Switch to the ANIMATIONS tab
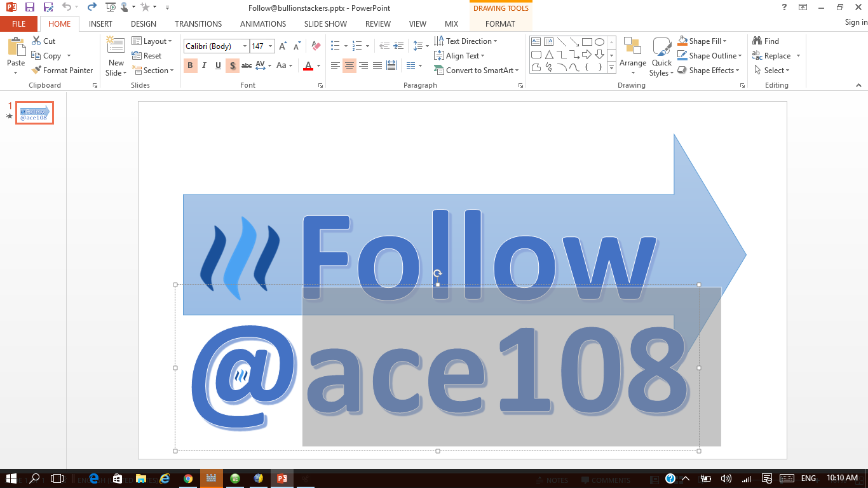 (263, 24)
